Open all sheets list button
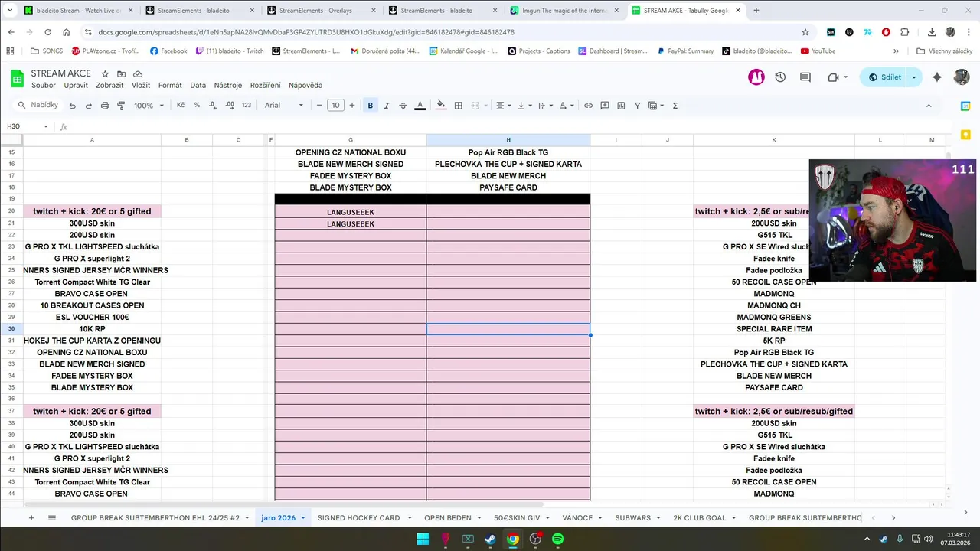Screen dimensions: 980x551 pos(52,518)
